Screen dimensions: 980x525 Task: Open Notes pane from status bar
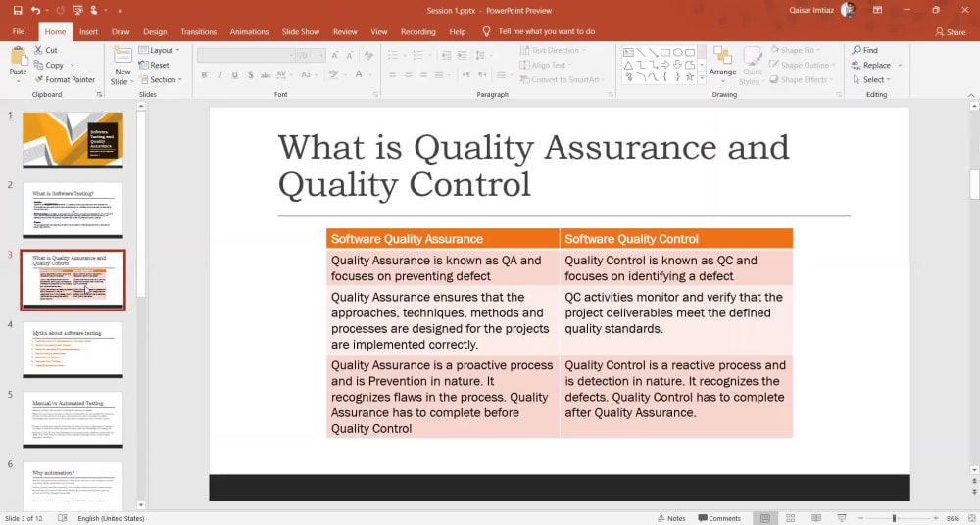[x=671, y=518]
